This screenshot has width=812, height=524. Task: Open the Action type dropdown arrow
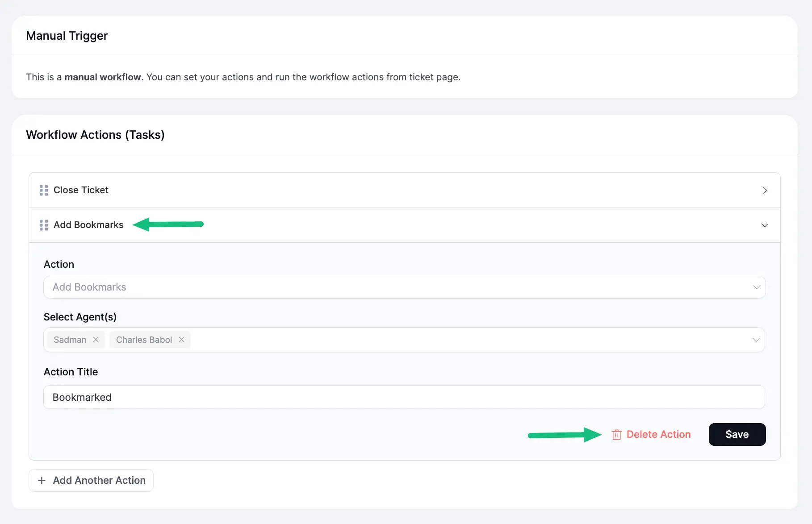(x=756, y=287)
